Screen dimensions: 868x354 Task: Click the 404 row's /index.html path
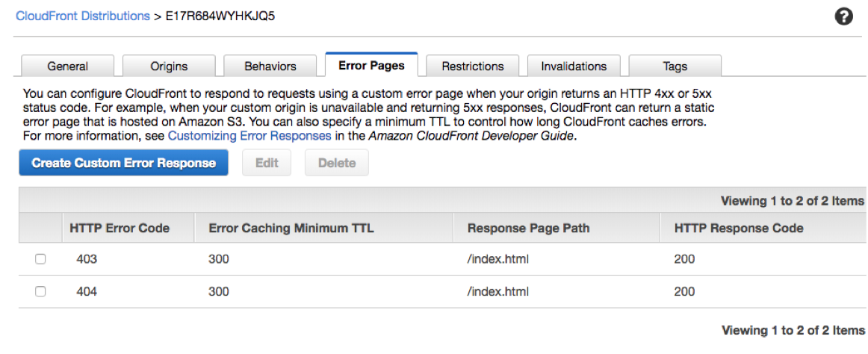click(498, 292)
